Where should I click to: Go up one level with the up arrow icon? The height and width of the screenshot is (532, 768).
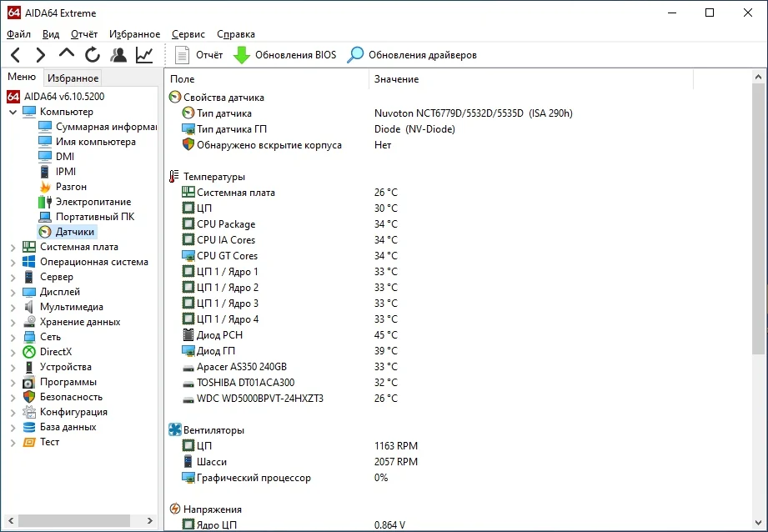[x=67, y=53]
